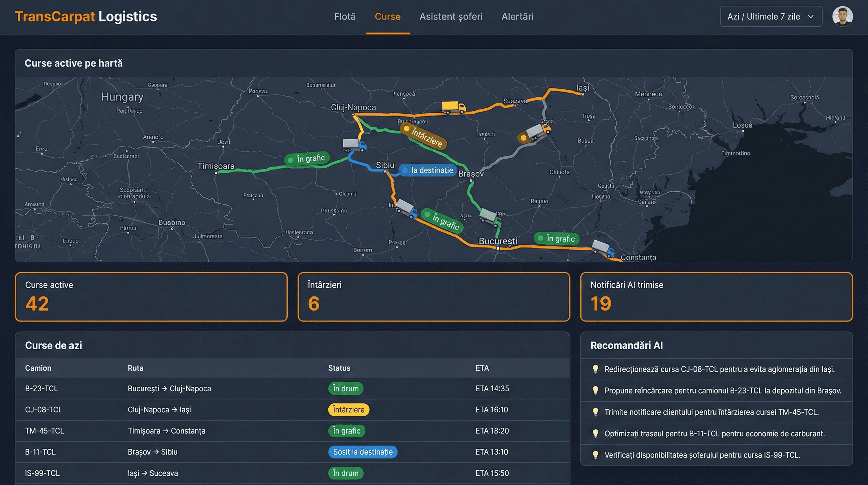Click the truck icon south of Sibiu
Viewport: 868px width, 485px height.
407,208
